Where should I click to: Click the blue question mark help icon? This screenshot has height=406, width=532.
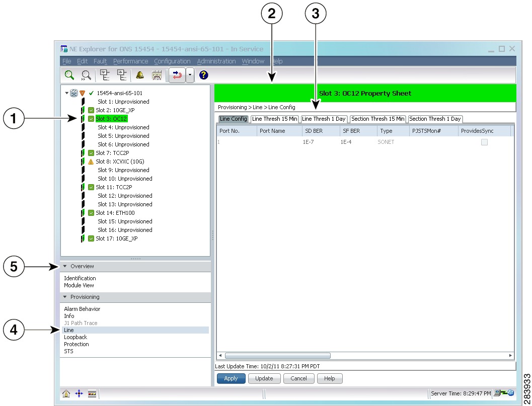(203, 75)
